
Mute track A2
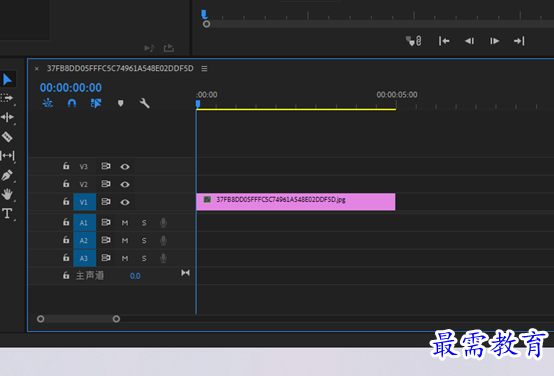coord(125,241)
